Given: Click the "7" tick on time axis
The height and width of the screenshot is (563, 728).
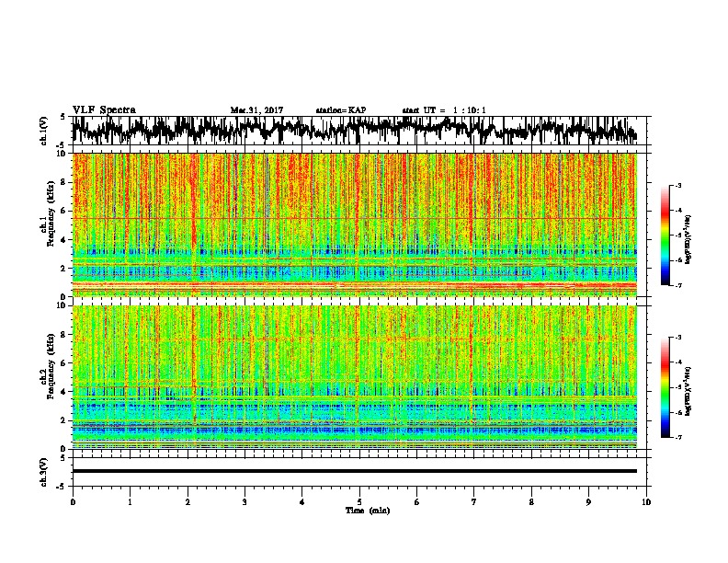Looking at the screenshot, I should [x=474, y=502].
